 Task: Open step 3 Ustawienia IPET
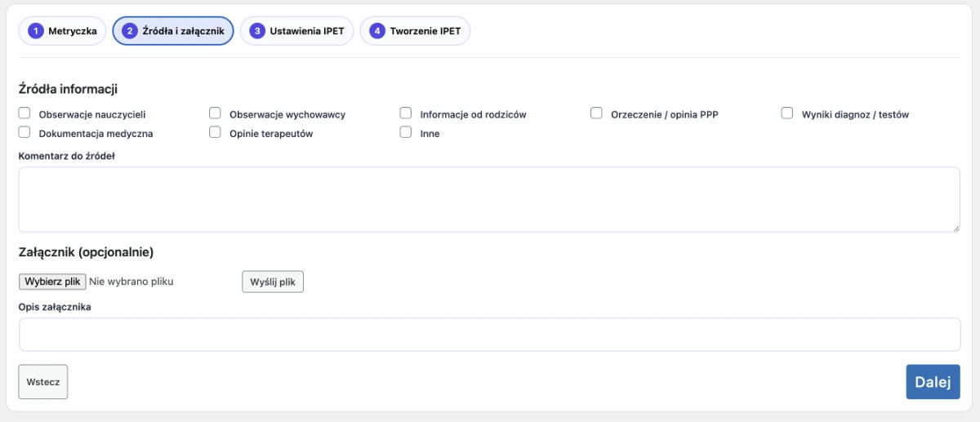click(x=296, y=31)
